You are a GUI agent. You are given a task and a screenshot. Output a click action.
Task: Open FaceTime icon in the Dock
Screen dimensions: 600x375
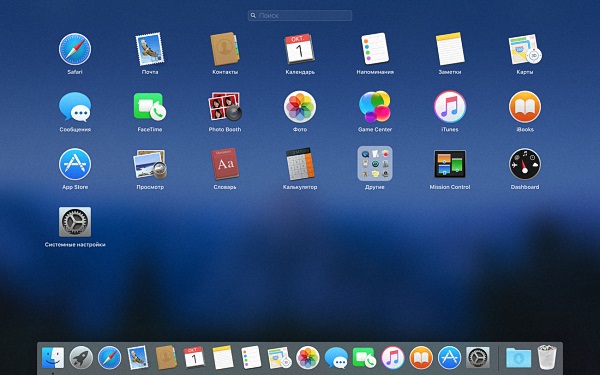click(364, 358)
